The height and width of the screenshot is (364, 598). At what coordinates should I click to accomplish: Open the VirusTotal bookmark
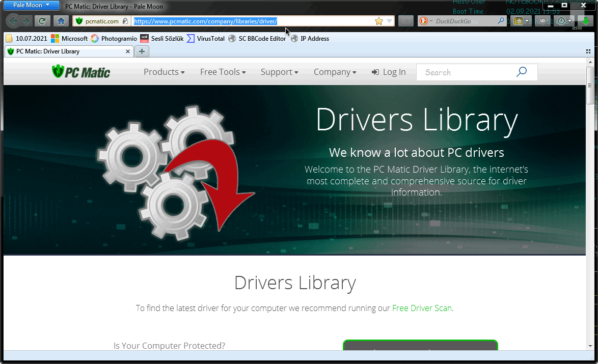click(206, 39)
